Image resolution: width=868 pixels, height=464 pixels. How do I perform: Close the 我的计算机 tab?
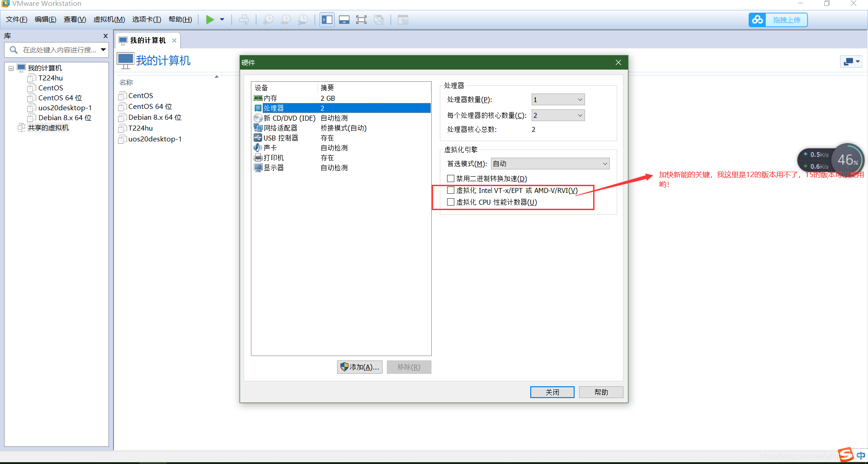point(174,40)
